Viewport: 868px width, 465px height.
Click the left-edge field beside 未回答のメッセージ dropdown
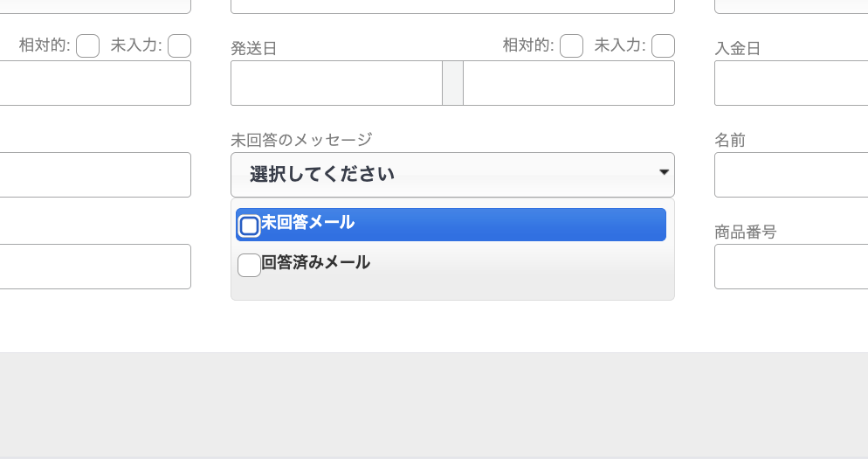click(x=94, y=175)
